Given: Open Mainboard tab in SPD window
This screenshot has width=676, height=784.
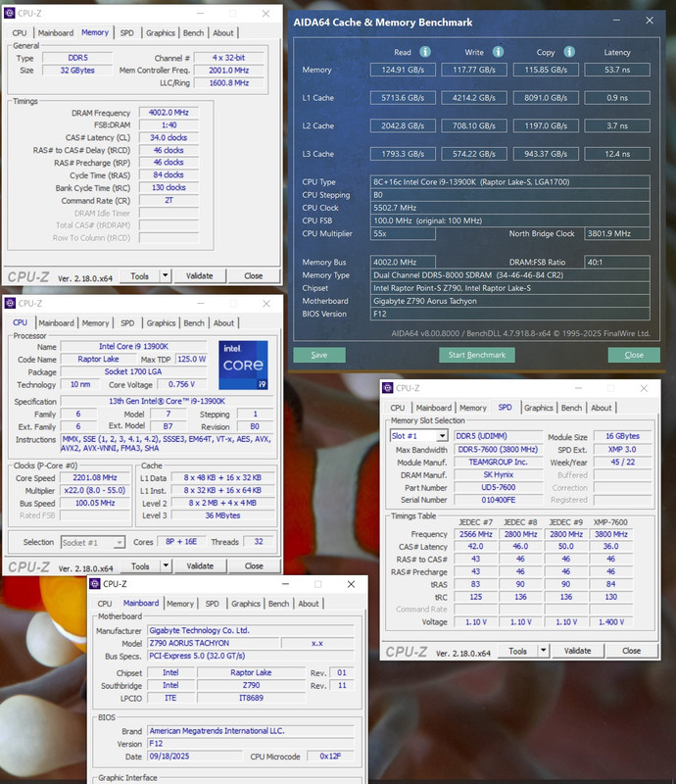Looking at the screenshot, I should pyautogui.click(x=433, y=408).
